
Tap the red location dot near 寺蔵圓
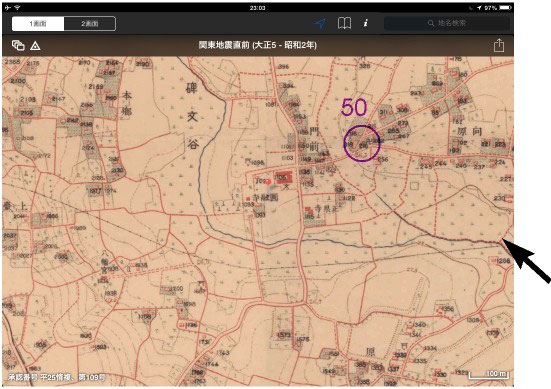point(268,182)
